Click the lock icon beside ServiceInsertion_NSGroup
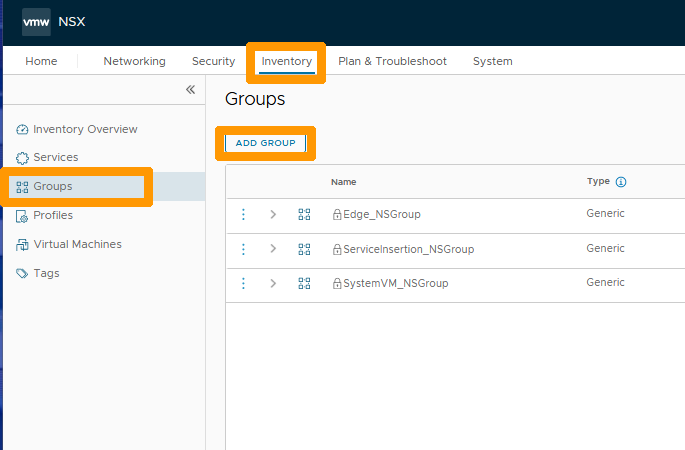The image size is (685, 450). point(337,249)
